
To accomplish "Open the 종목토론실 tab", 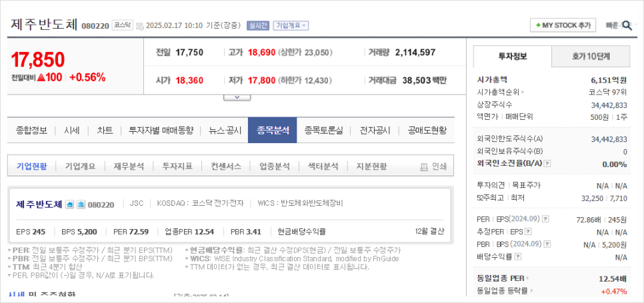I will point(323,131).
